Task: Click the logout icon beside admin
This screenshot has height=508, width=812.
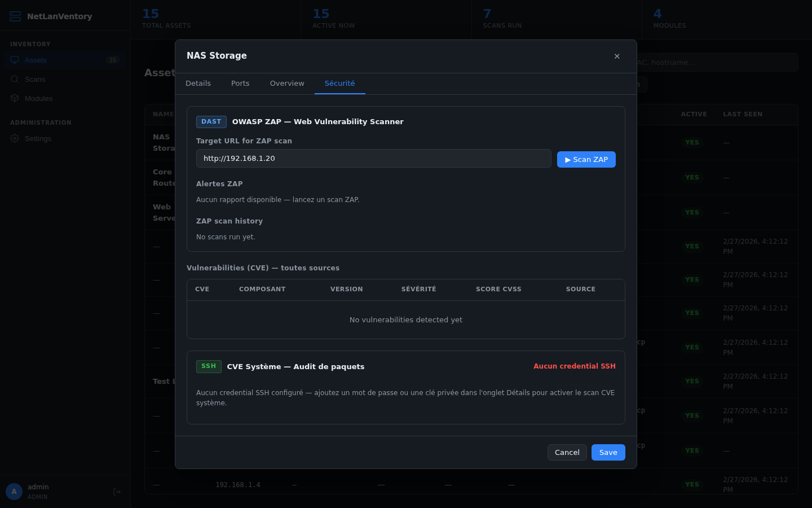Action: (117, 492)
